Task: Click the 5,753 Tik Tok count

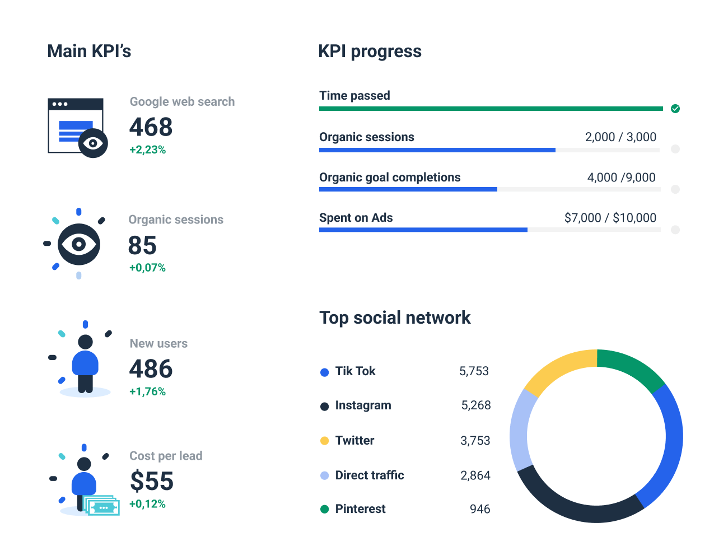Action: point(474,371)
